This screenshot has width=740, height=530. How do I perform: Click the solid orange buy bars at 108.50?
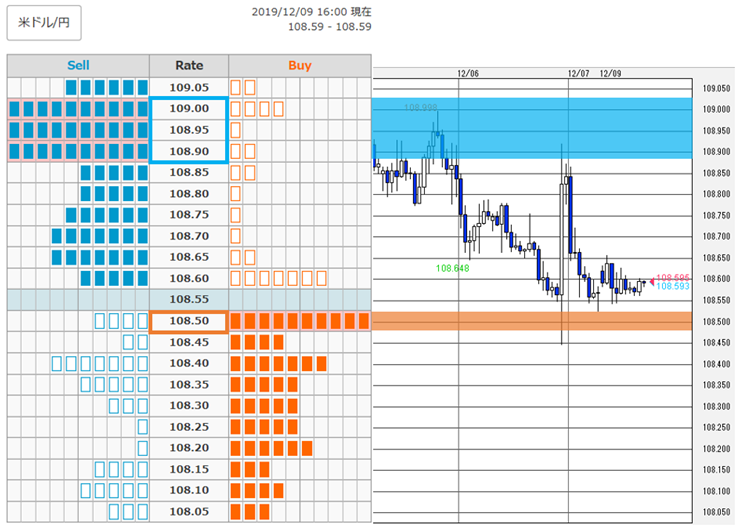[300, 321]
